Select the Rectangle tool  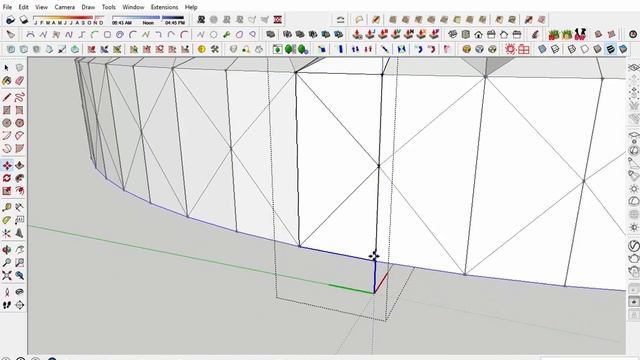click(7, 110)
